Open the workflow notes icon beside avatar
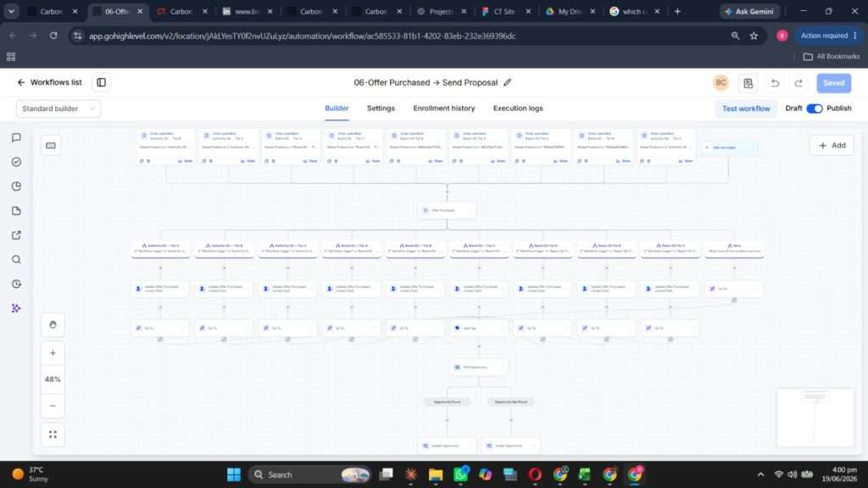Image resolution: width=868 pixels, height=488 pixels. click(748, 83)
